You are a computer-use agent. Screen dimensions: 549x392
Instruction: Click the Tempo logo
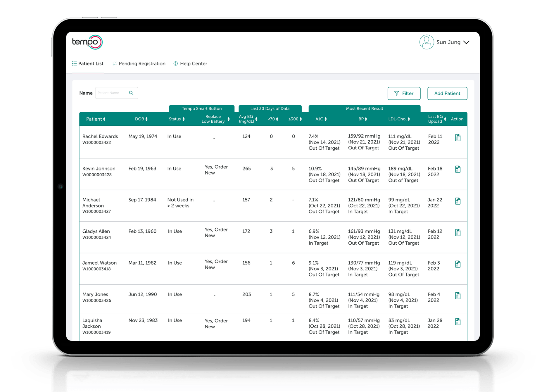tap(87, 42)
